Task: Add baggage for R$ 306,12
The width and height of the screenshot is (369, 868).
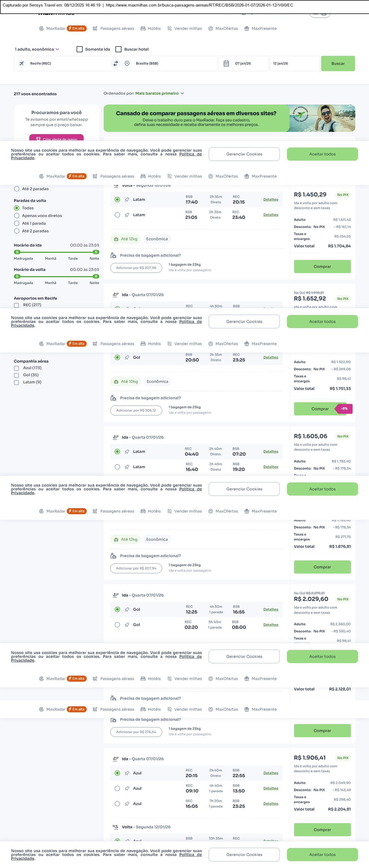Action: pyautogui.click(x=136, y=410)
